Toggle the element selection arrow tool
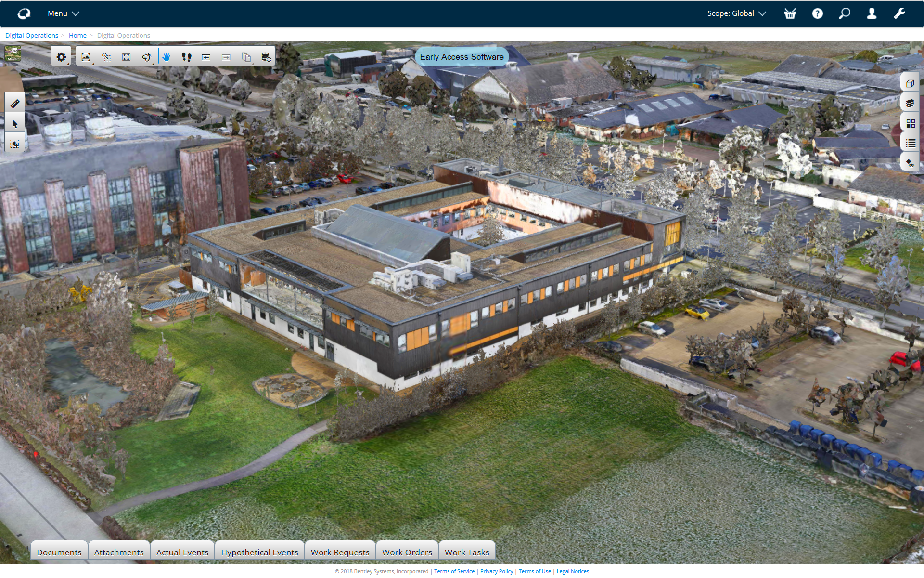924x578 pixels. (14, 124)
